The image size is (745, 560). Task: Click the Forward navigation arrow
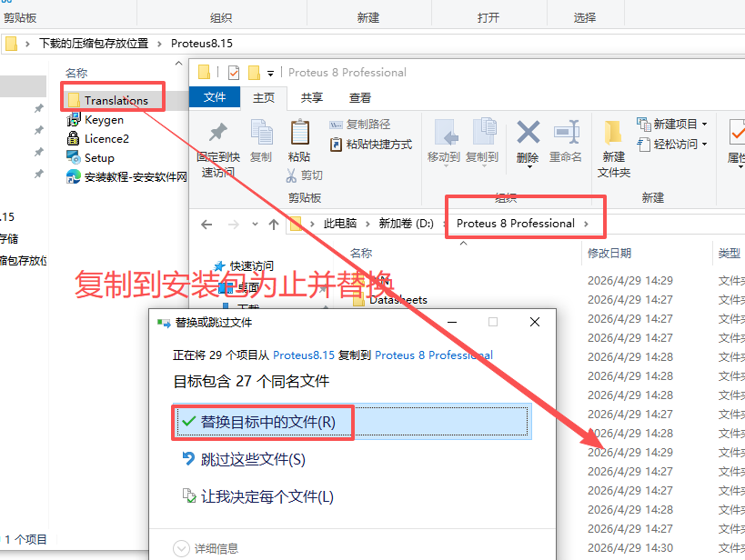pyautogui.click(x=233, y=225)
